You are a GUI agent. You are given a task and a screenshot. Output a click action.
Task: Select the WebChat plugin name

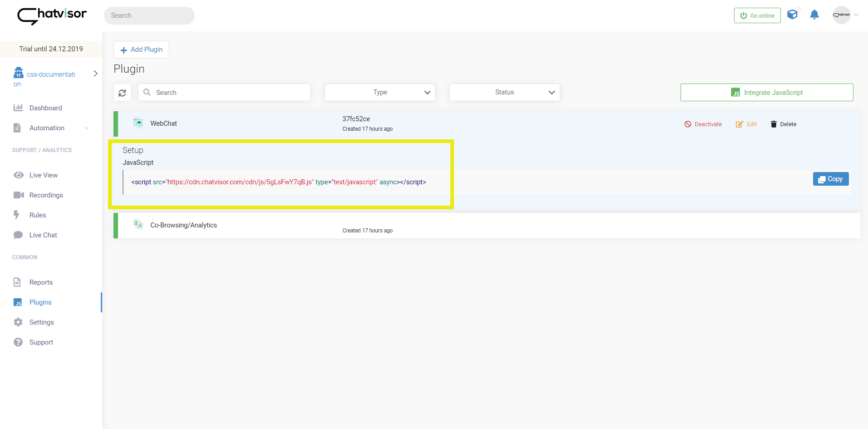click(163, 123)
